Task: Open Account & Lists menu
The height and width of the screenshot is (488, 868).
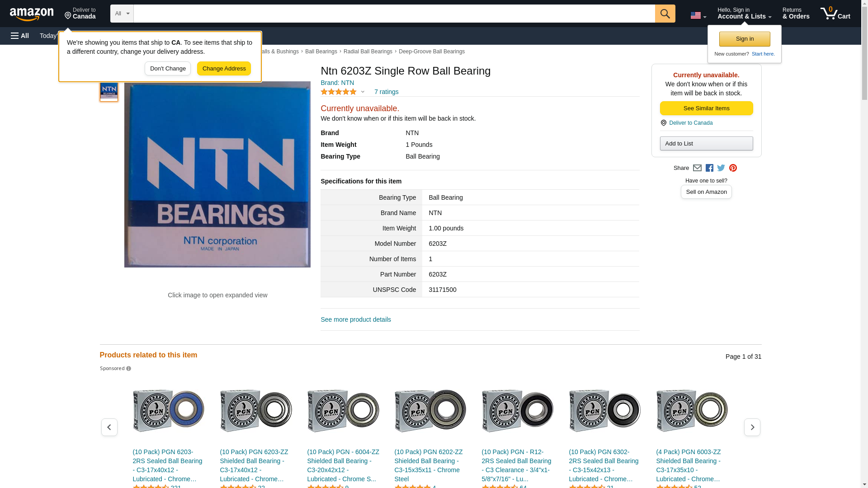Action: (744, 14)
